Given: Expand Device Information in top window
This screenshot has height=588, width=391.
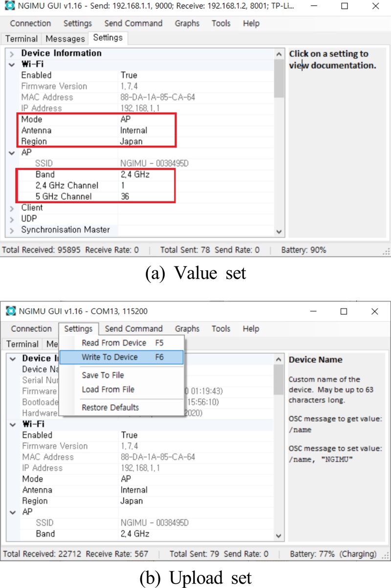Looking at the screenshot, I should point(12,53).
